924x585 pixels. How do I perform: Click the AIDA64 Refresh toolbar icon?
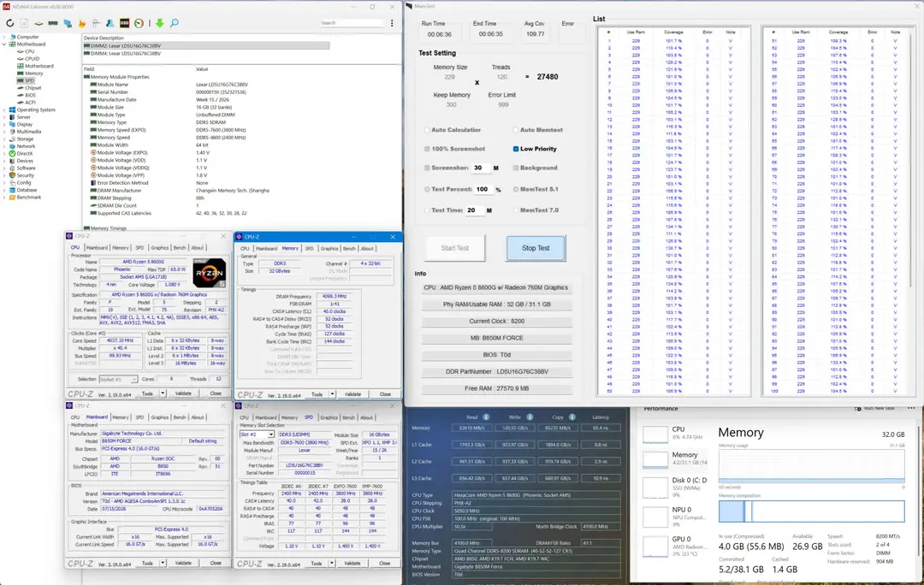coord(10,23)
